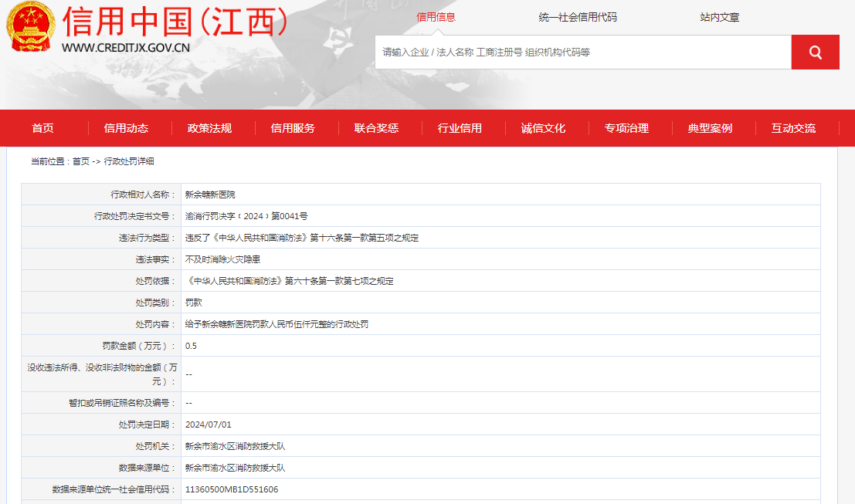The width and height of the screenshot is (855, 504).
Task: Select the 统一社会信用代码 search tab
Action: click(x=578, y=18)
